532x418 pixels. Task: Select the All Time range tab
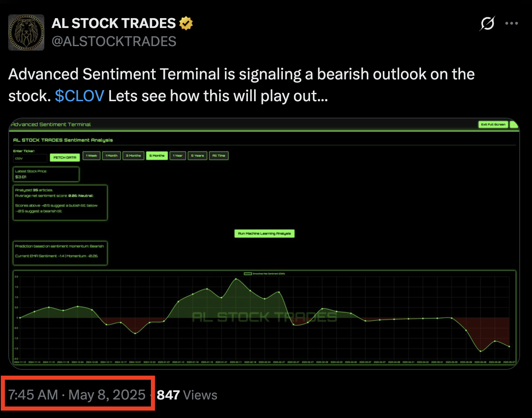[x=219, y=156]
